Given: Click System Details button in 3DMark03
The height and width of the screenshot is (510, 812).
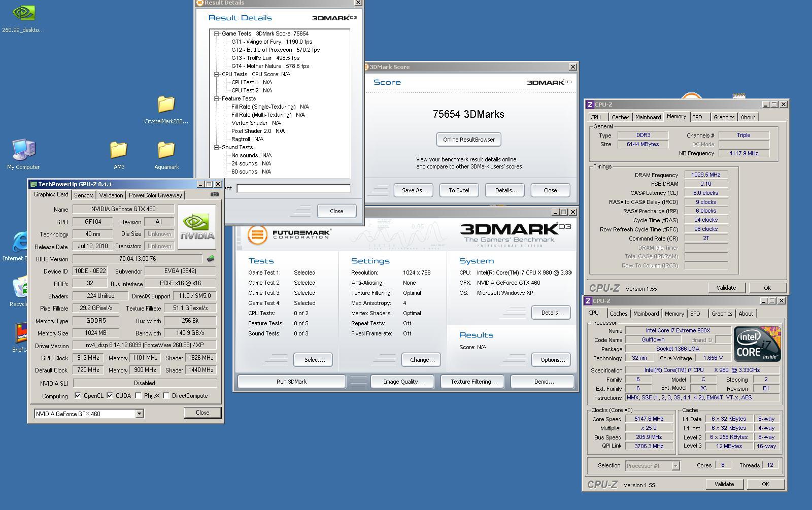Looking at the screenshot, I should 552,313.
